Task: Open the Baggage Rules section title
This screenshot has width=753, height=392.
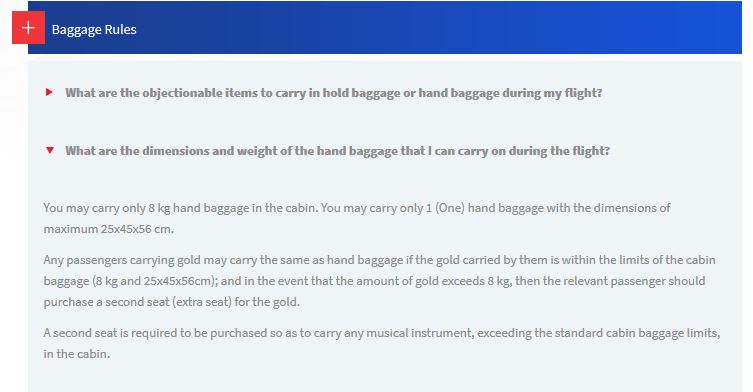Action: click(x=94, y=29)
